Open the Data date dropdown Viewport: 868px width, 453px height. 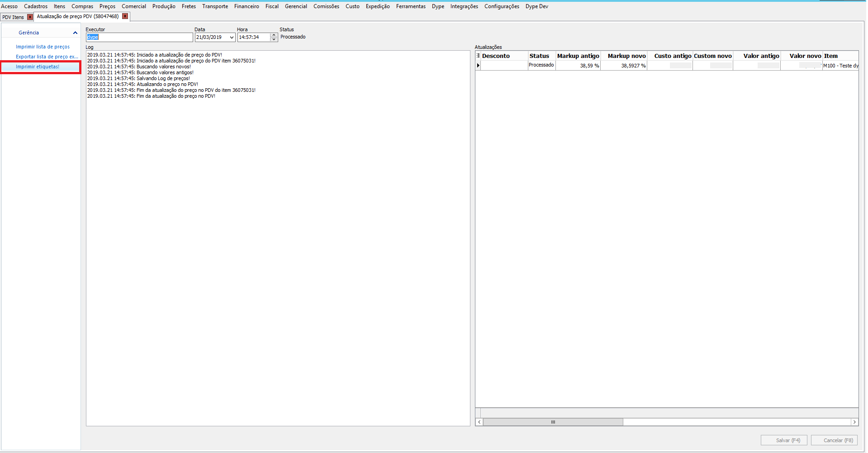(232, 38)
